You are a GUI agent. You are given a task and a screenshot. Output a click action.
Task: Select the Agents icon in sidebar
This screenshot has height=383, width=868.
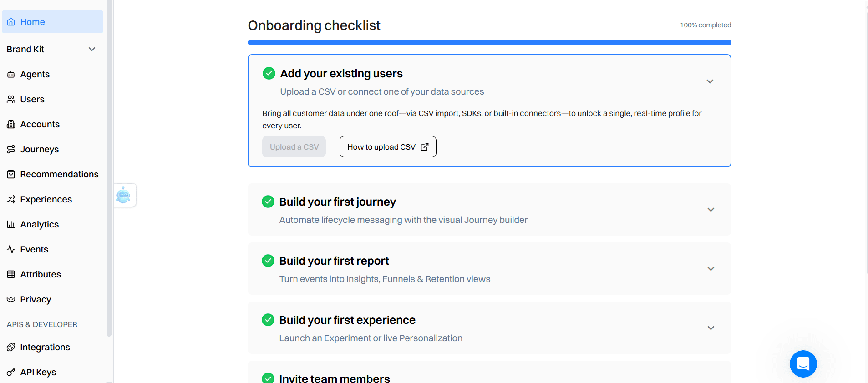[x=11, y=74]
